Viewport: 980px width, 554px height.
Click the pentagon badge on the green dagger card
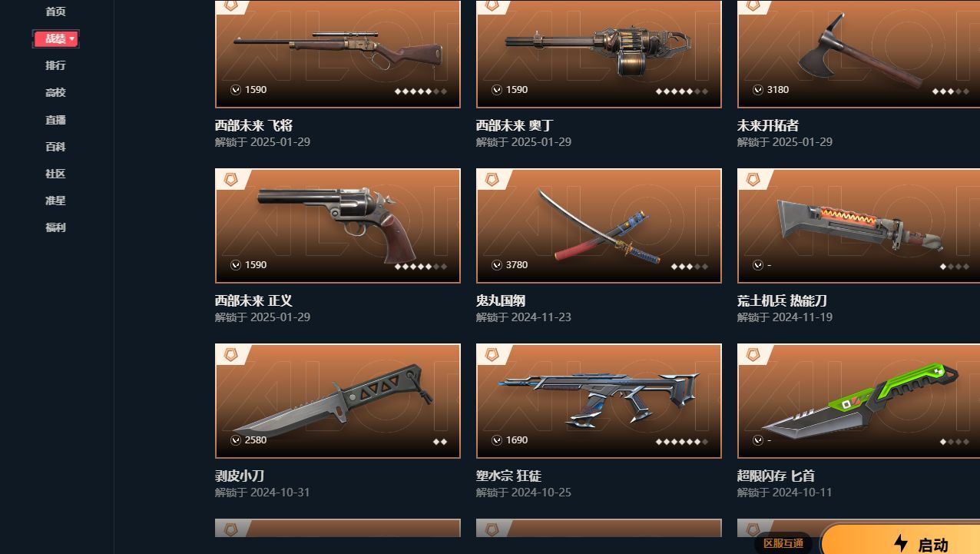click(753, 354)
